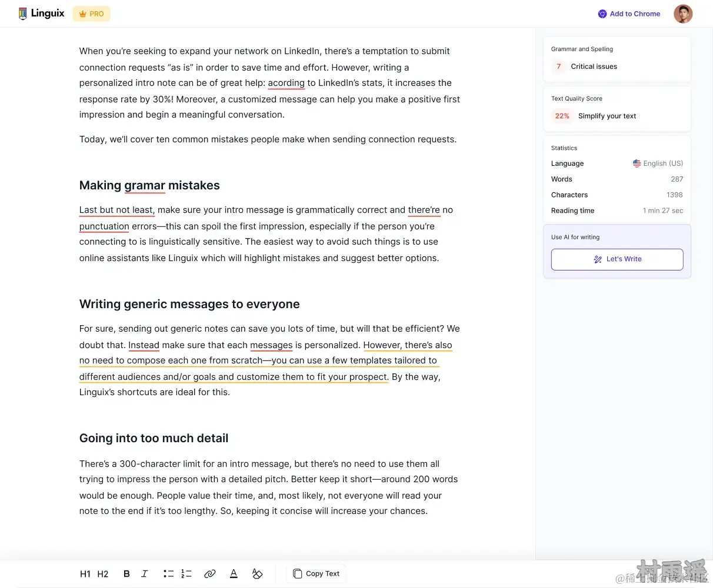
Task: Toggle bold formatting
Action: 126,574
